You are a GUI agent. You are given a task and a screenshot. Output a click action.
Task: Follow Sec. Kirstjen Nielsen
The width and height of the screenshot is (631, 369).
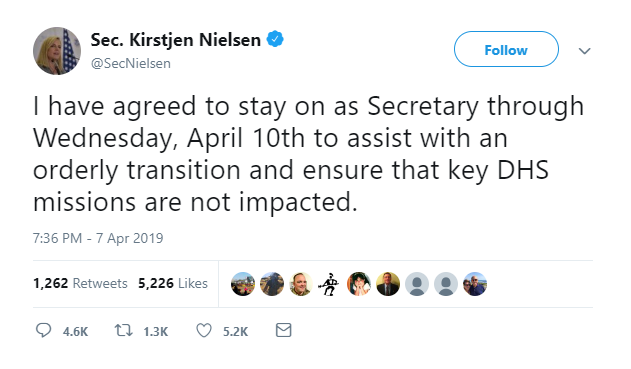coord(506,49)
